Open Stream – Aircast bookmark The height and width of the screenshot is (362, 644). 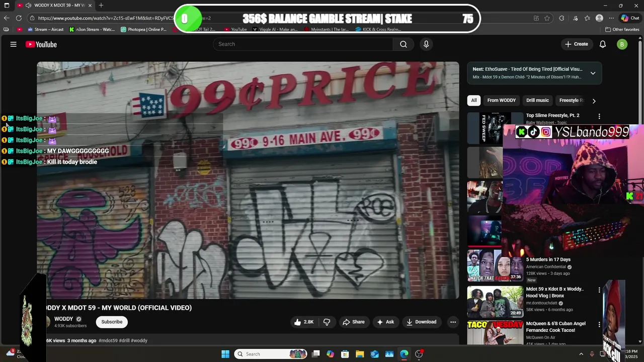tap(45, 29)
